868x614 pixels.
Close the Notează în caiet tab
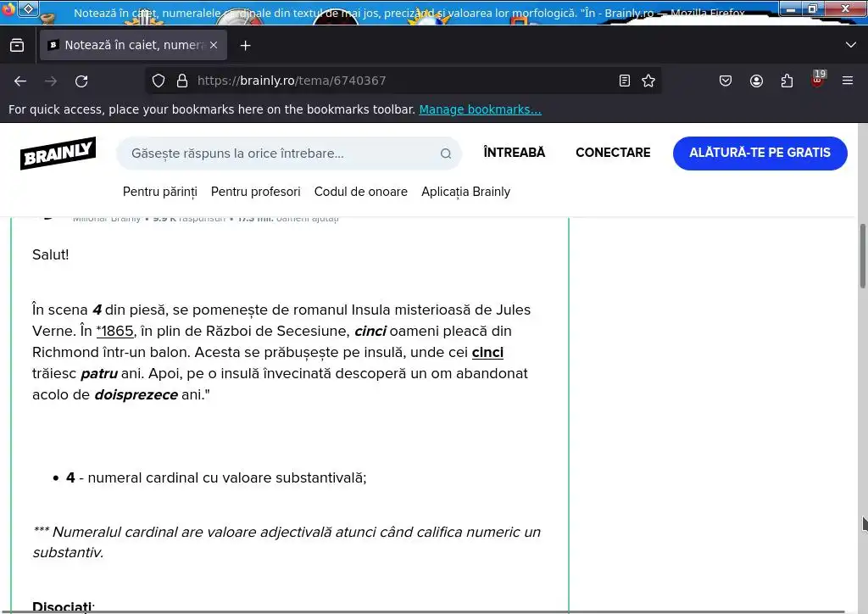214,46
